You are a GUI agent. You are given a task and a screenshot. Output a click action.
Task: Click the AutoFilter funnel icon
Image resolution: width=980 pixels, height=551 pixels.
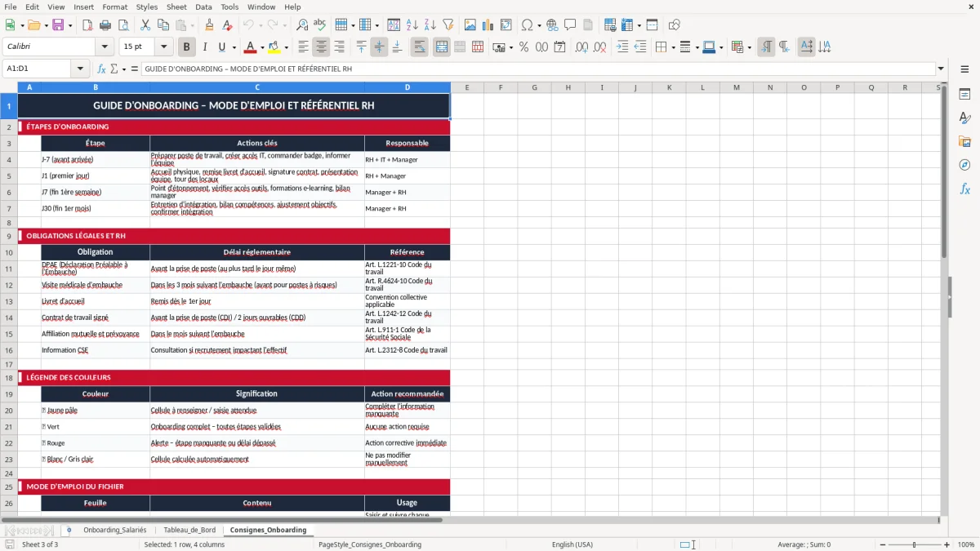pos(448,25)
